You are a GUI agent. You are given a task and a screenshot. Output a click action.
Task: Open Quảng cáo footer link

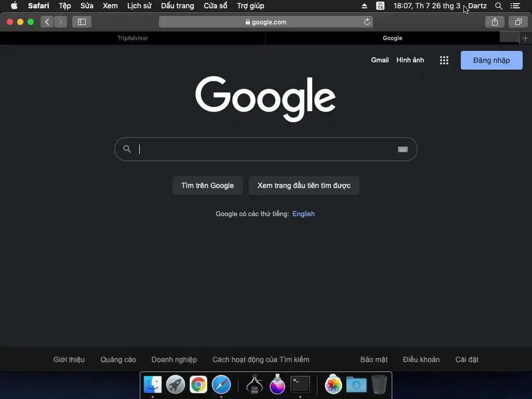click(118, 360)
